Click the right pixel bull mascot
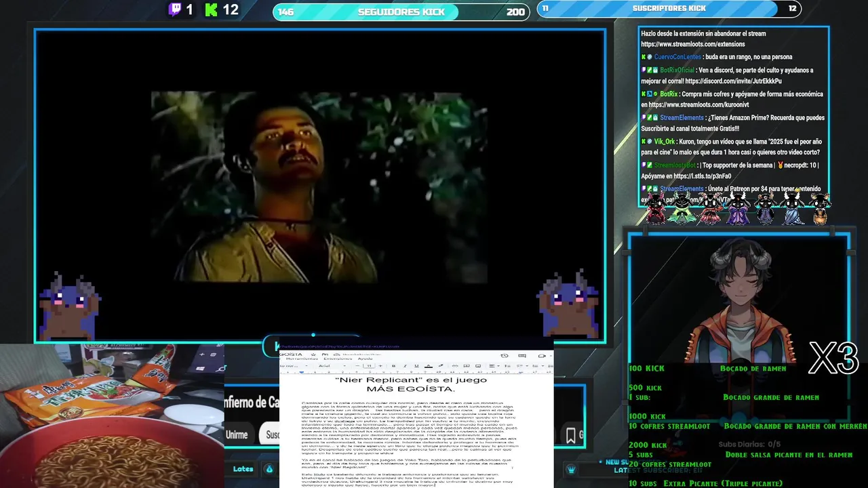This screenshot has height=488, width=868. click(x=568, y=304)
